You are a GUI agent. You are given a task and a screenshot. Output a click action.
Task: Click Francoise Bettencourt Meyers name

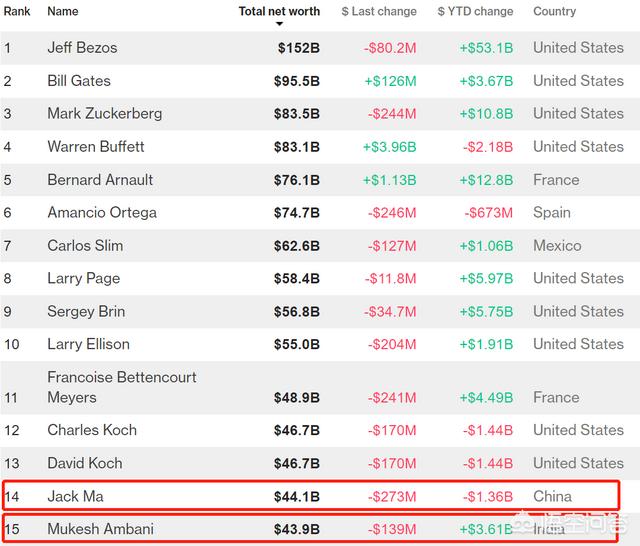coord(122,387)
